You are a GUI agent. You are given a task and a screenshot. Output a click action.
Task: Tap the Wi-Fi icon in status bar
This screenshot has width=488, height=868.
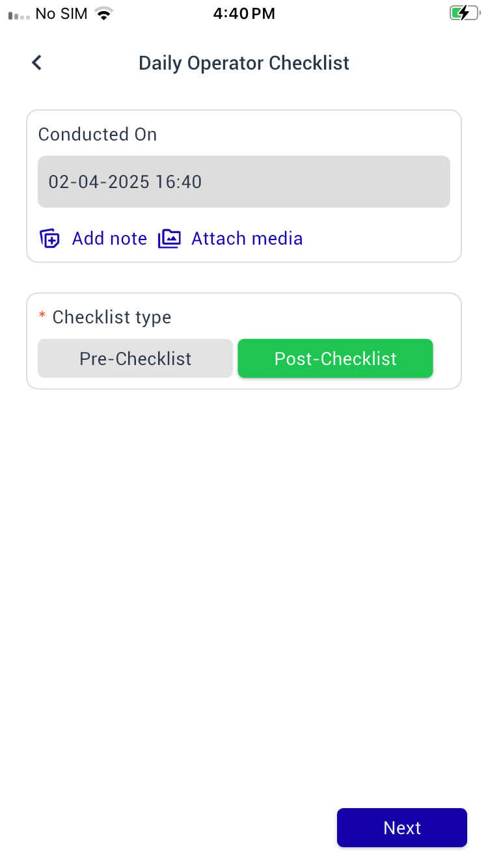[103, 14]
